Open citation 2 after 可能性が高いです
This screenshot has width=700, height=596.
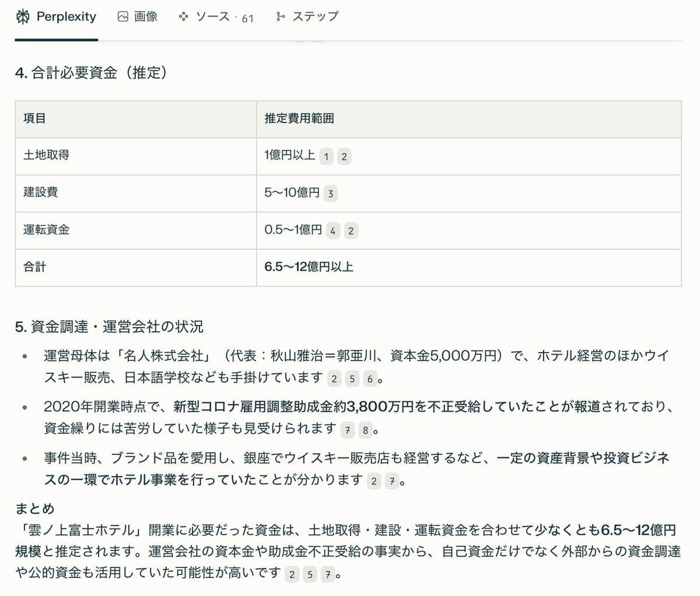[292, 575]
